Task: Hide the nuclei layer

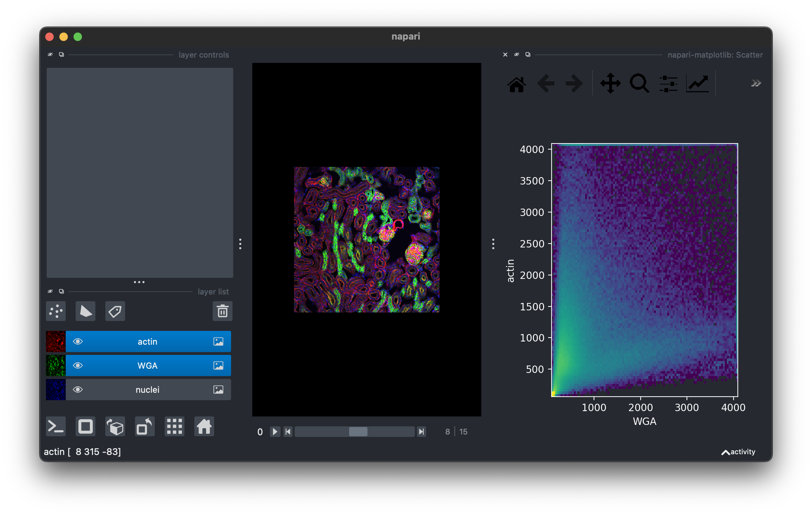Action: click(x=78, y=390)
